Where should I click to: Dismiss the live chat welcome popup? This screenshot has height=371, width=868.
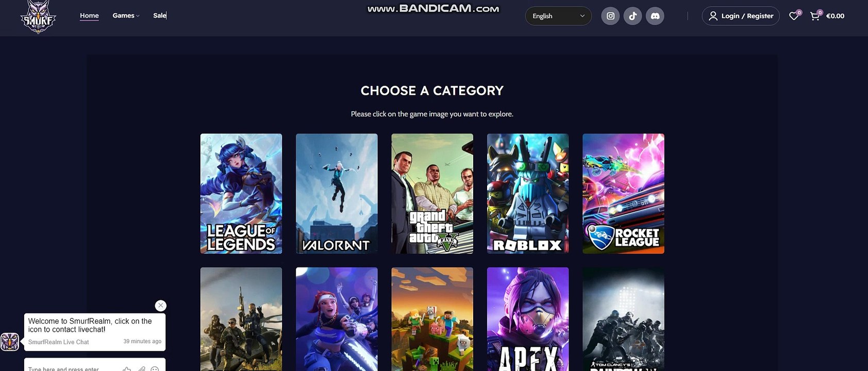tap(161, 306)
